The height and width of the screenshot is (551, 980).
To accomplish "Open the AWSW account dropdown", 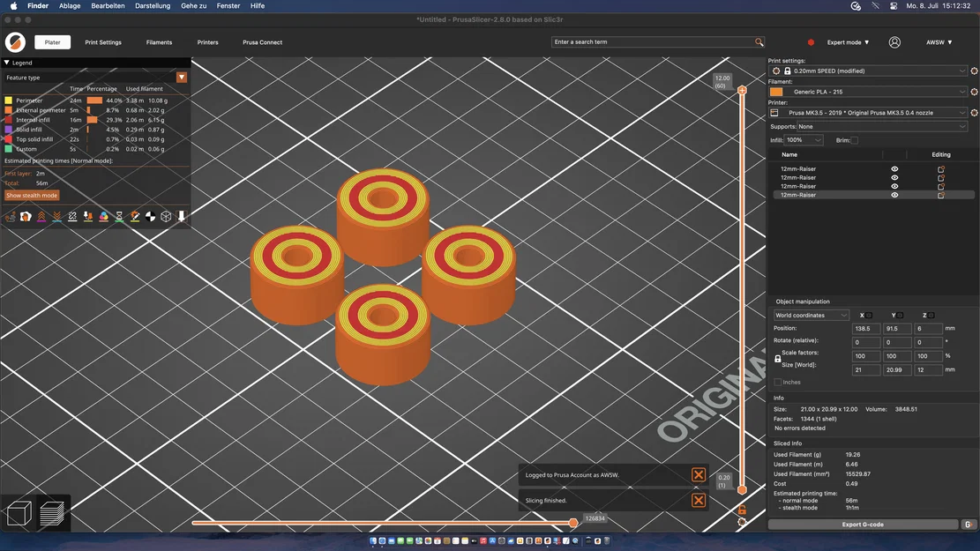I will tap(939, 42).
